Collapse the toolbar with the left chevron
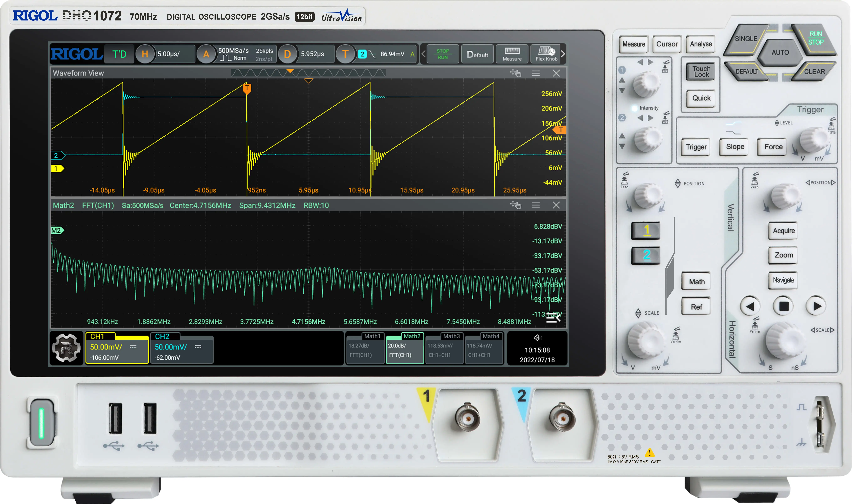Viewport: 852px width, 504px height. point(423,54)
